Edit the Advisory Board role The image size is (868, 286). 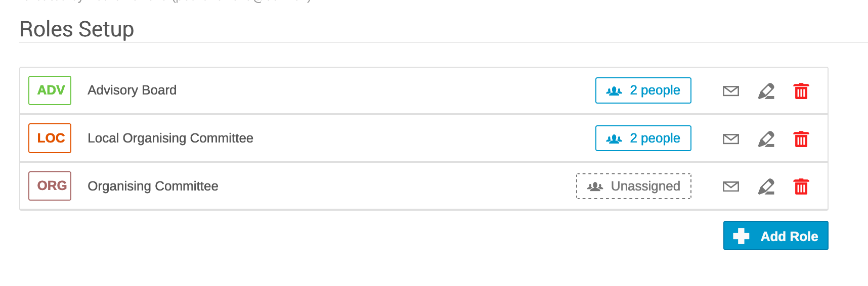point(766,91)
